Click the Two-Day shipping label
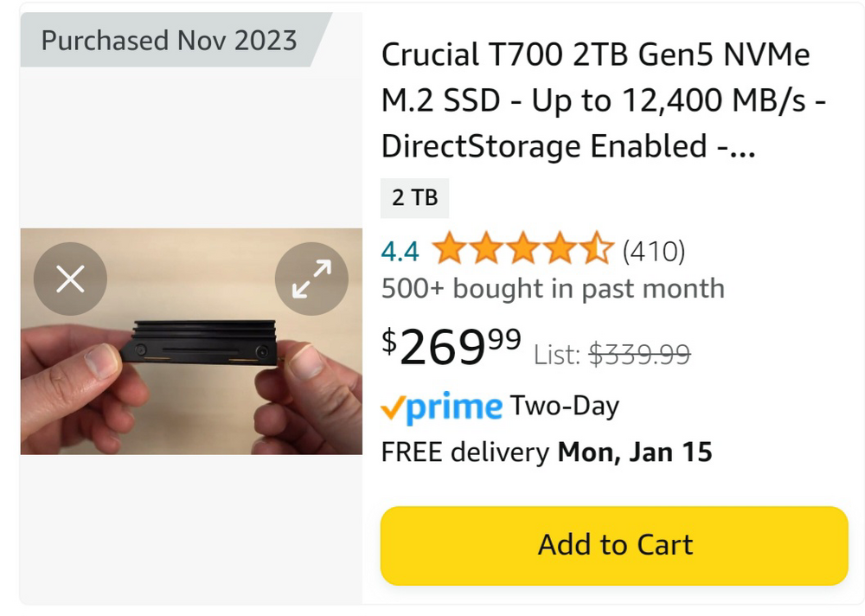 click(x=564, y=406)
